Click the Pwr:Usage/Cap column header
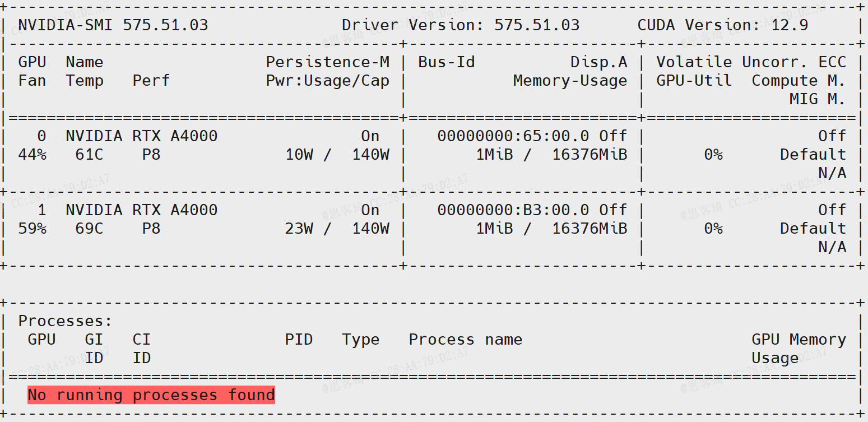 coord(328,81)
